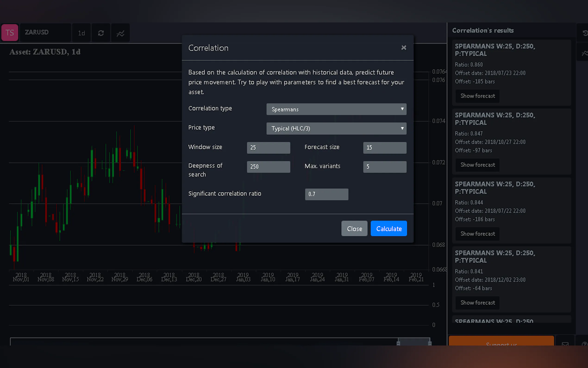Click the Window size input field

point(268,147)
